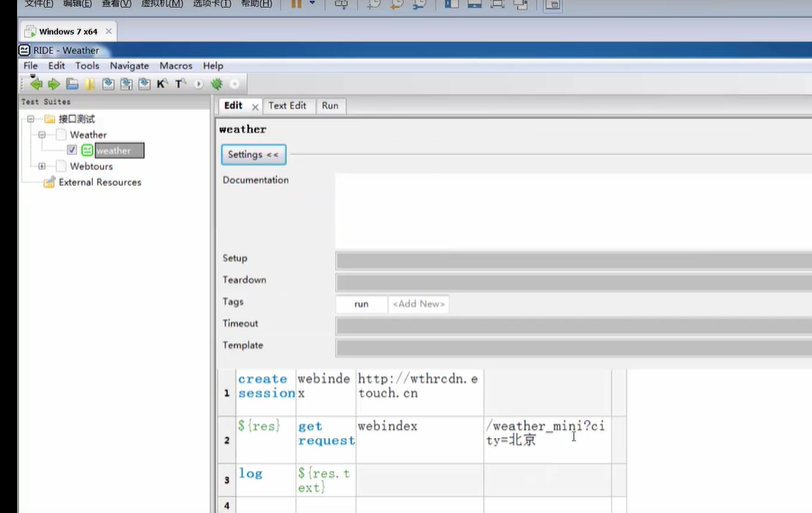Click the ${res.text} cell
812x513 pixels.
[326, 480]
